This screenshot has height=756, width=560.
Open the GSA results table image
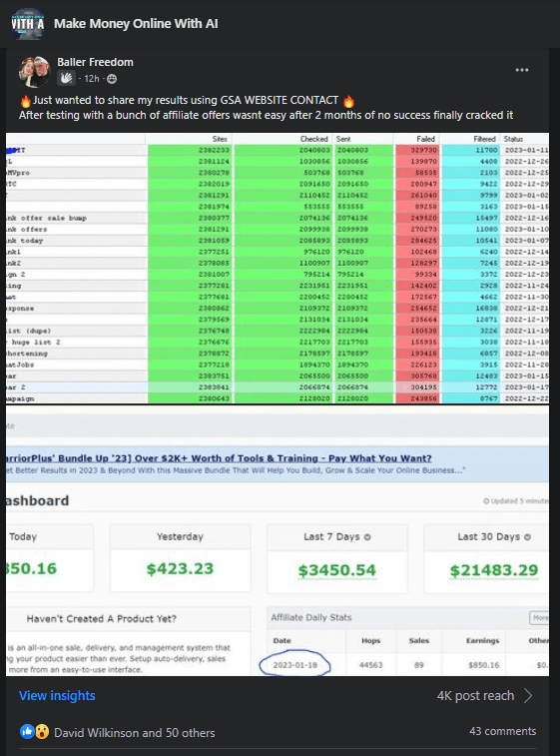tap(278, 268)
